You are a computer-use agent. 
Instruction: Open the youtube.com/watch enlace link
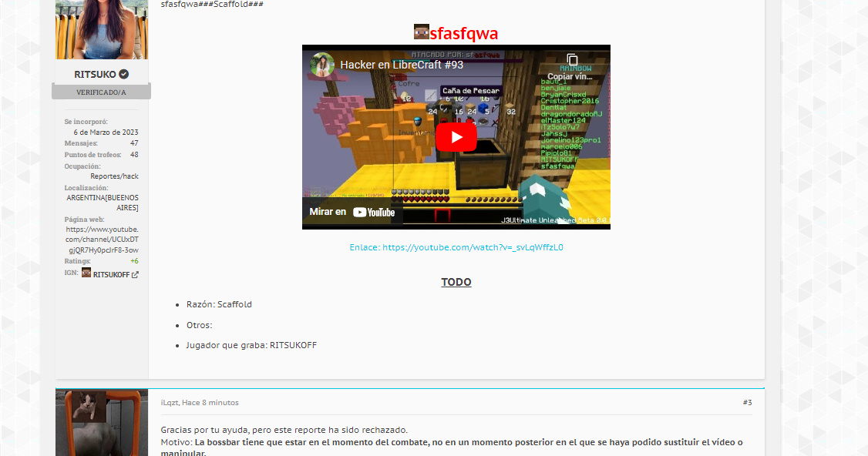(456, 247)
